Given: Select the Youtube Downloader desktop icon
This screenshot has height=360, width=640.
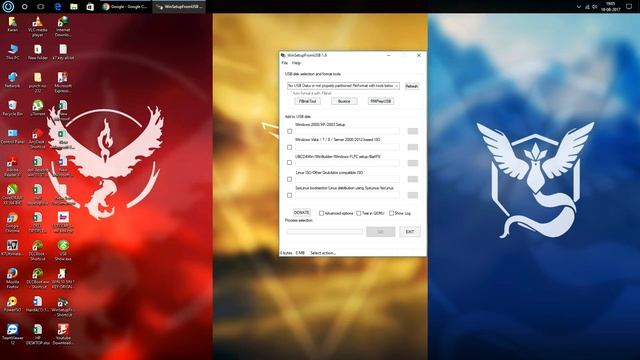Looking at the screenshot, I should 63,334.
